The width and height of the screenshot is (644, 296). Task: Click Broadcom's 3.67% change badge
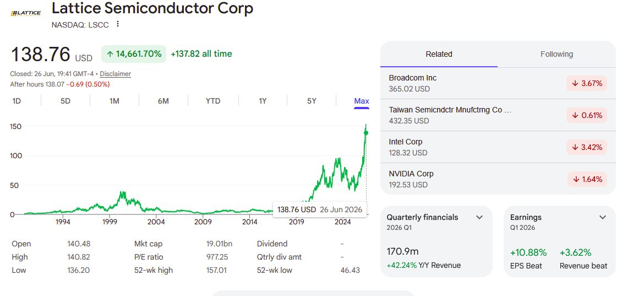click(587, 83)
